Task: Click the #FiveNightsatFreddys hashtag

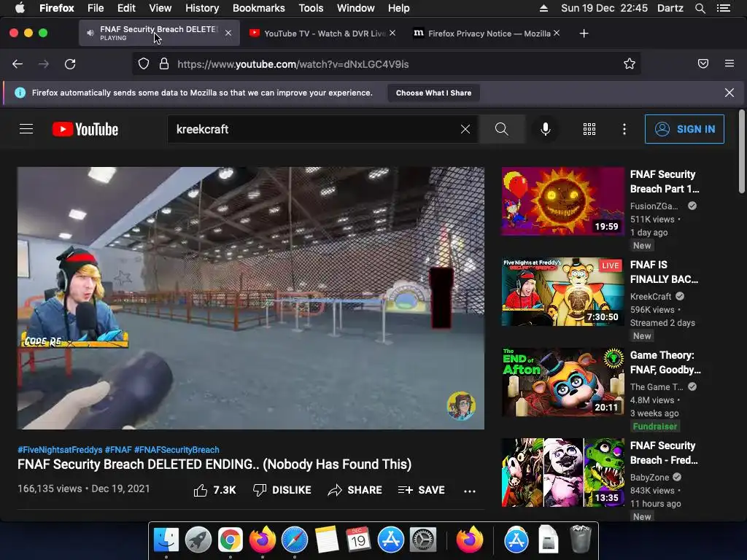Action: pos(60,449)
